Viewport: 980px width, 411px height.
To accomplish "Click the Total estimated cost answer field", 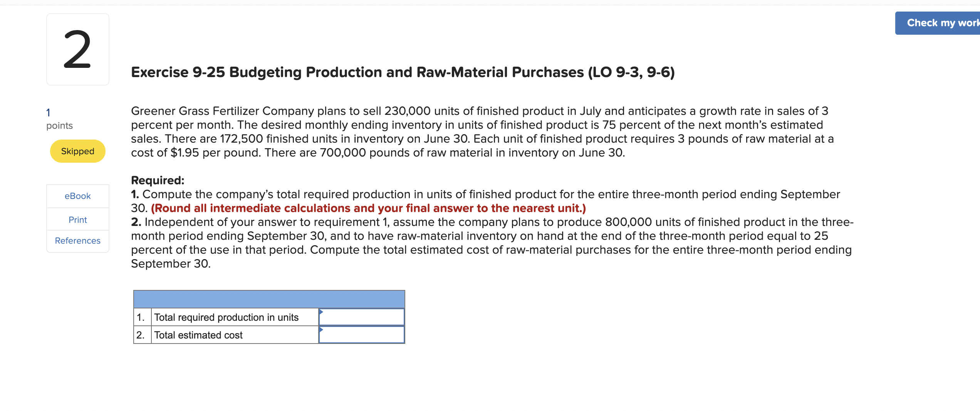I will coord(362,335).
